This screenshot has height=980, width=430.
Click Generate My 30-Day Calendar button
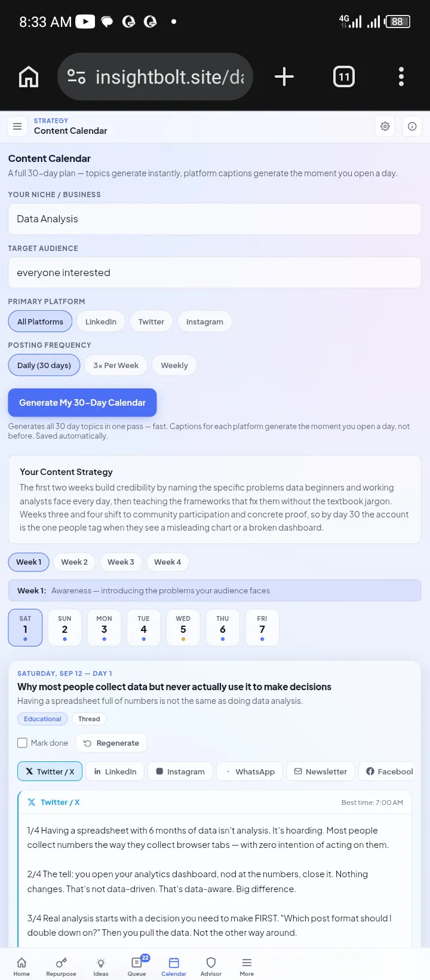coord(82,403)
